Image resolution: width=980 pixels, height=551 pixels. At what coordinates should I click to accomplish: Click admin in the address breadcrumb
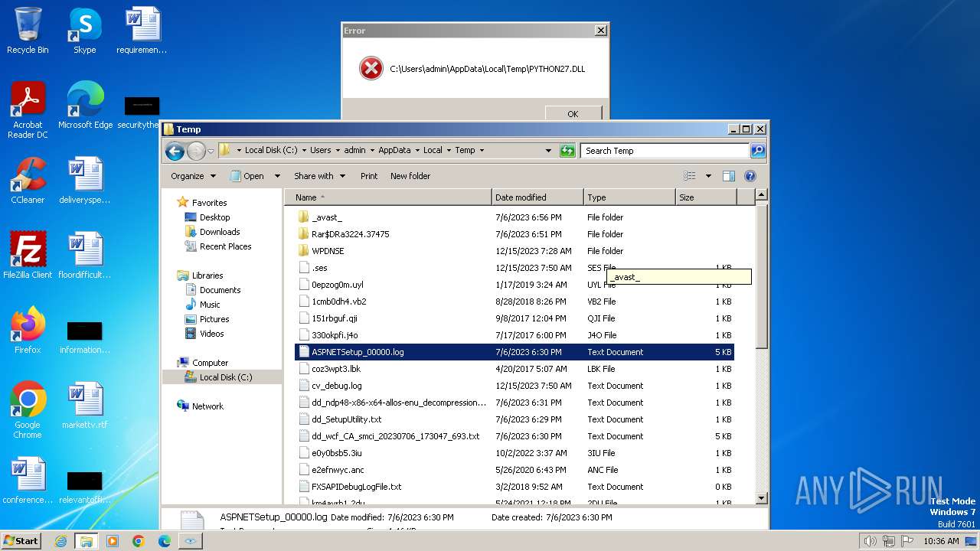coord(354,151)
